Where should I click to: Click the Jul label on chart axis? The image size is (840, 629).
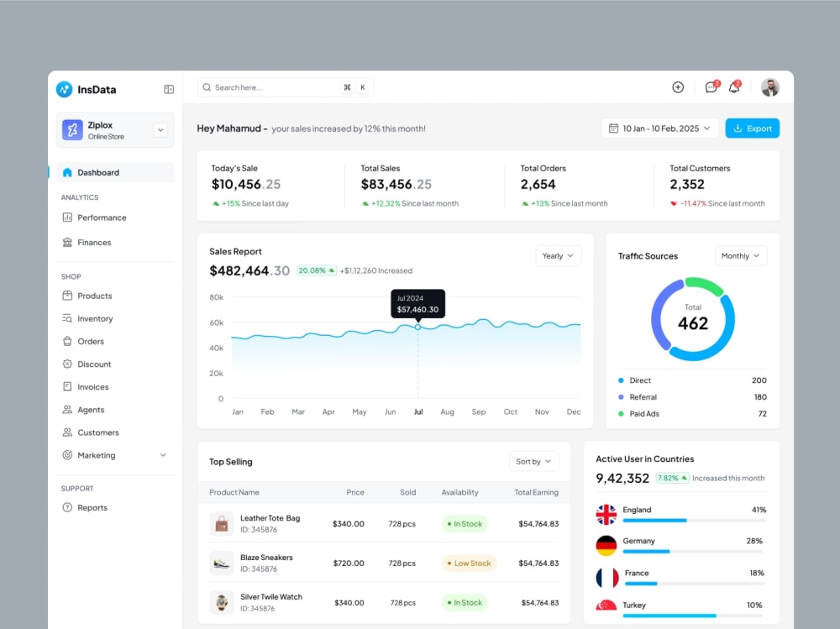(x=418, y=411)
